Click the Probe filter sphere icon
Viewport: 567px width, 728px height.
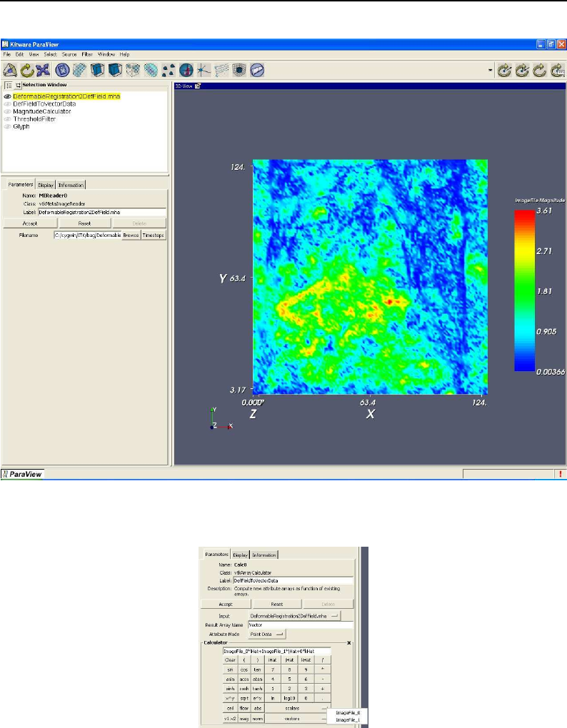[186, 70]
